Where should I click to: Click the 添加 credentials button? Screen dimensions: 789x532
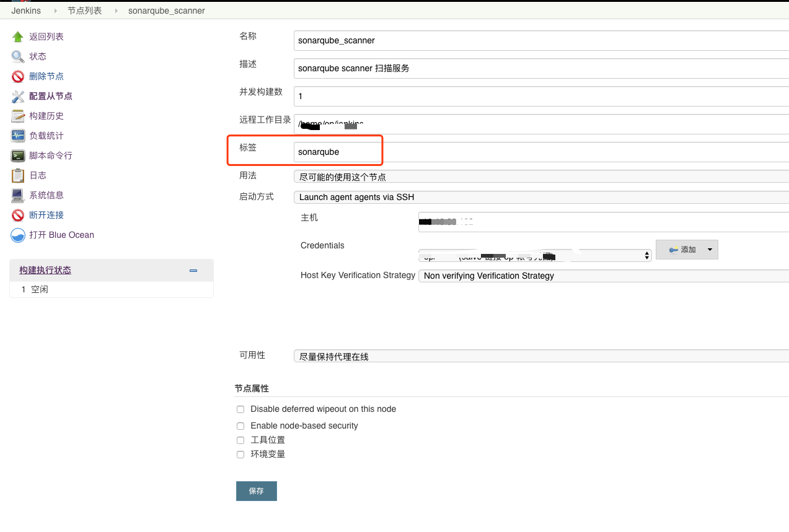(x=682, y=250)
